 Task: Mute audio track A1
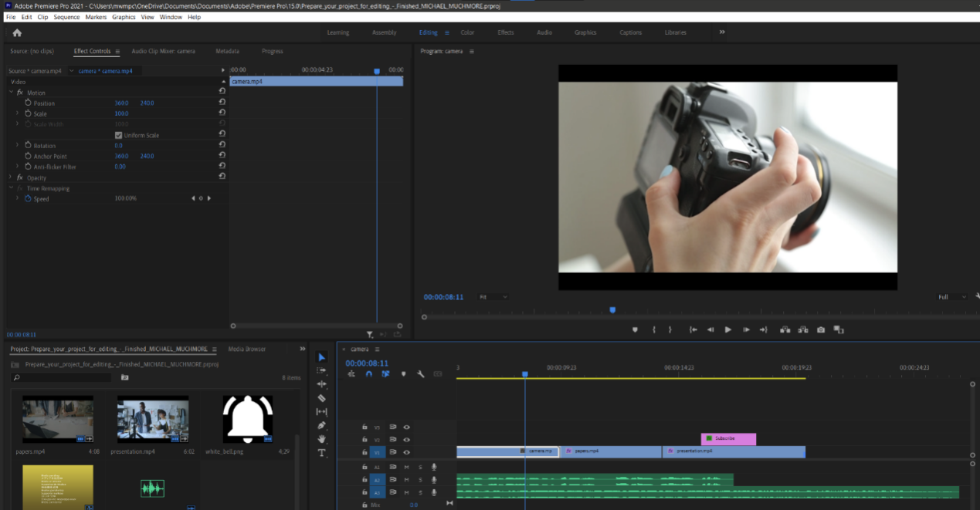(x=406, y=467)
